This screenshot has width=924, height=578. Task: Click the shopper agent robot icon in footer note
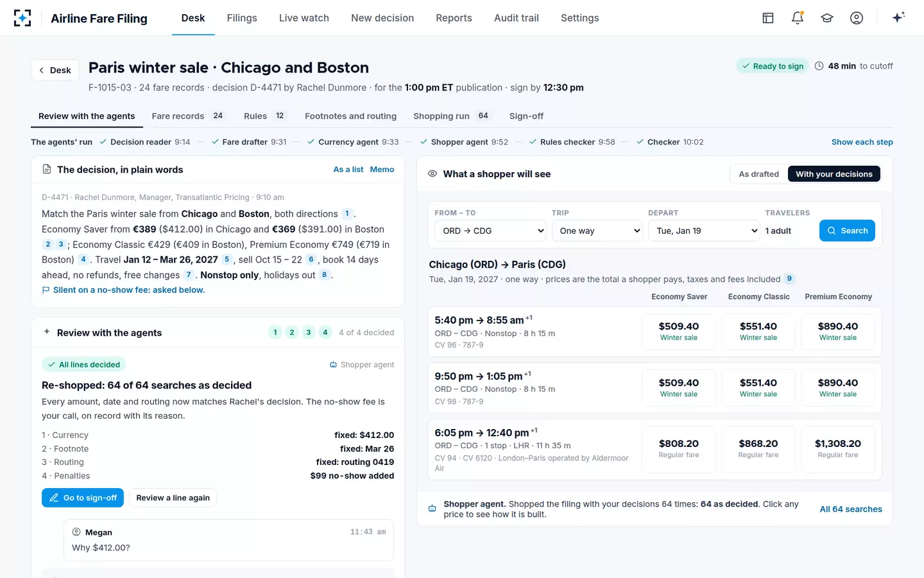coord(432,509)
